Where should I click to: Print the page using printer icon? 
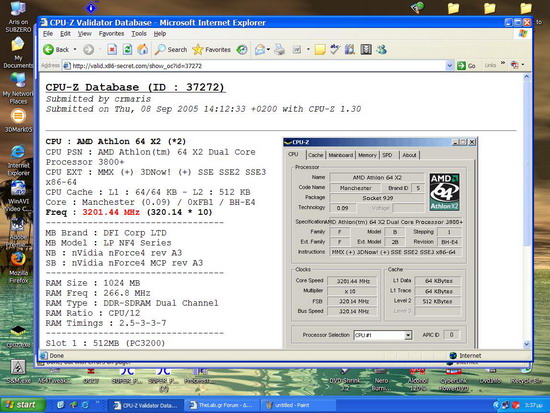(280, 49)
